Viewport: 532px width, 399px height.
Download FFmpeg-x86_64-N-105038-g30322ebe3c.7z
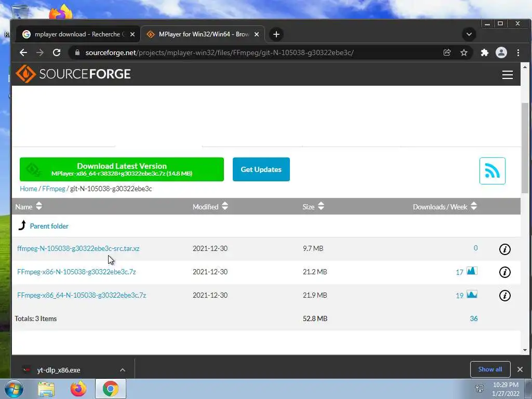coord(82,295)
